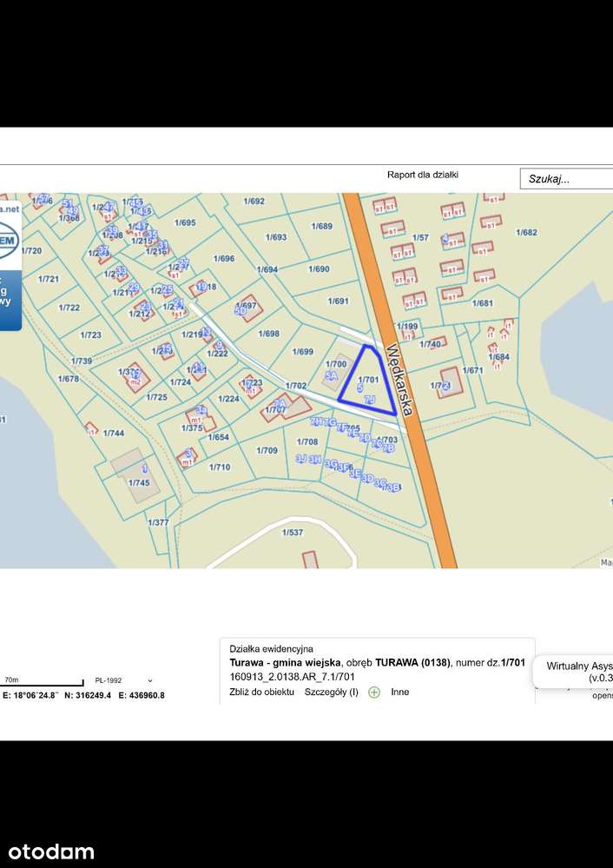Click parcel label 1/724

coord(181,382)
